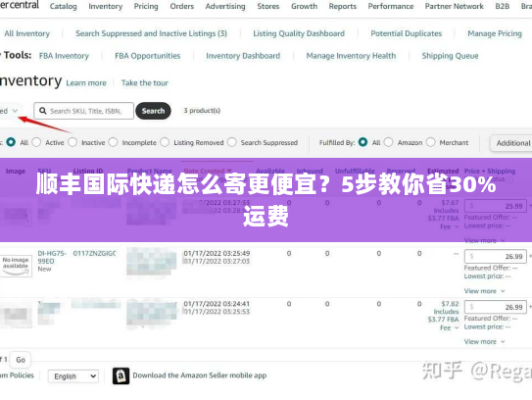The width and height of the screenshot is (532, 400).
Task: Click the Listing ID 0117ZNZGIGC
Action: (95, 253)
